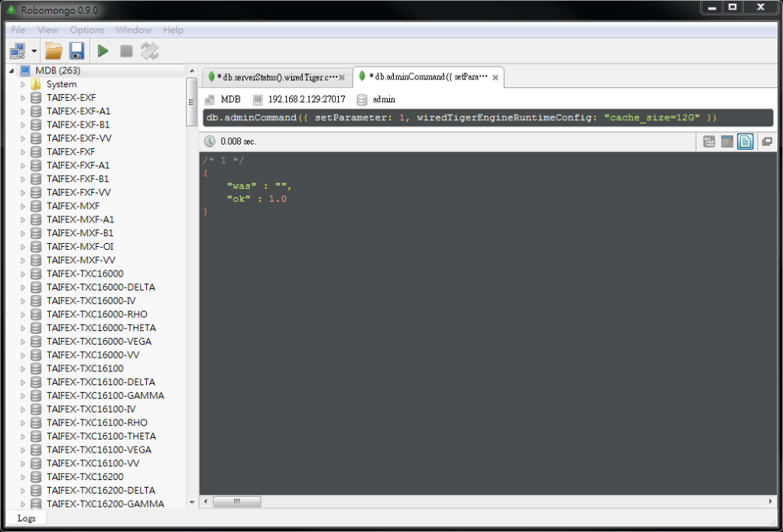The image size is (783, 532).
Task: Select TAIFEX-TXC16000-THETA in the tree
Action: pos(102,328)
